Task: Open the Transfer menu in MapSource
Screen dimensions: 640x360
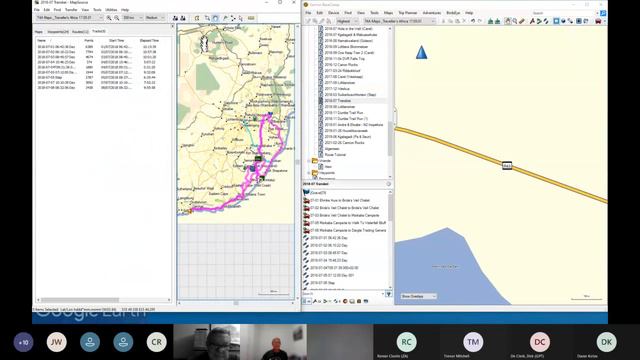Action: coord(71,10)
